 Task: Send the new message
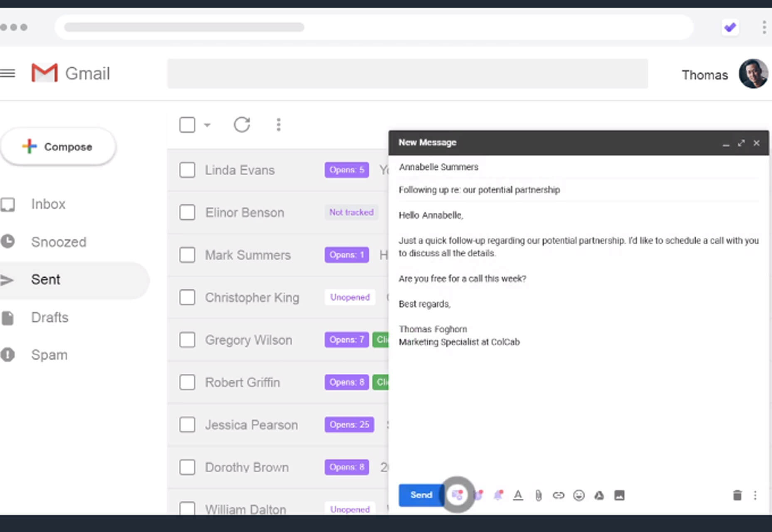point(421,495)
